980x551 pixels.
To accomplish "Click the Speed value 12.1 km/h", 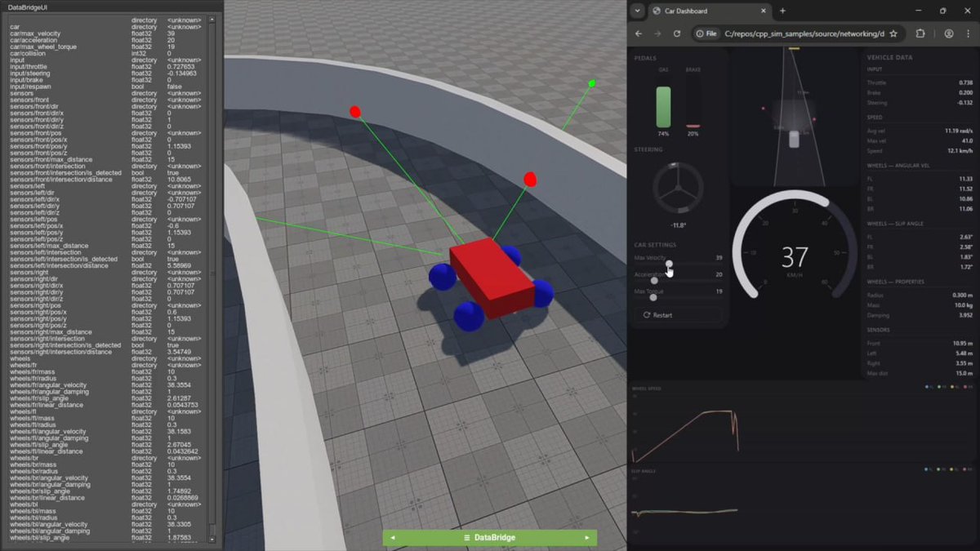I will click(960, 151).
